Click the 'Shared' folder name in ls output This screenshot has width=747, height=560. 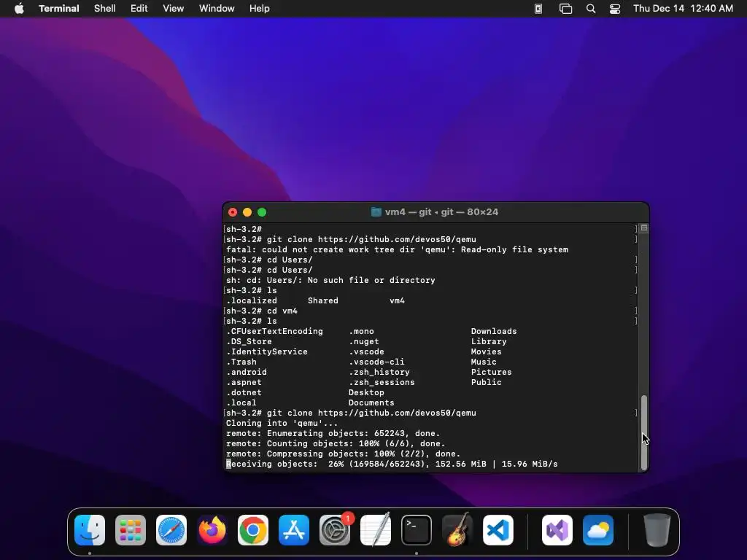coord(323,300)
